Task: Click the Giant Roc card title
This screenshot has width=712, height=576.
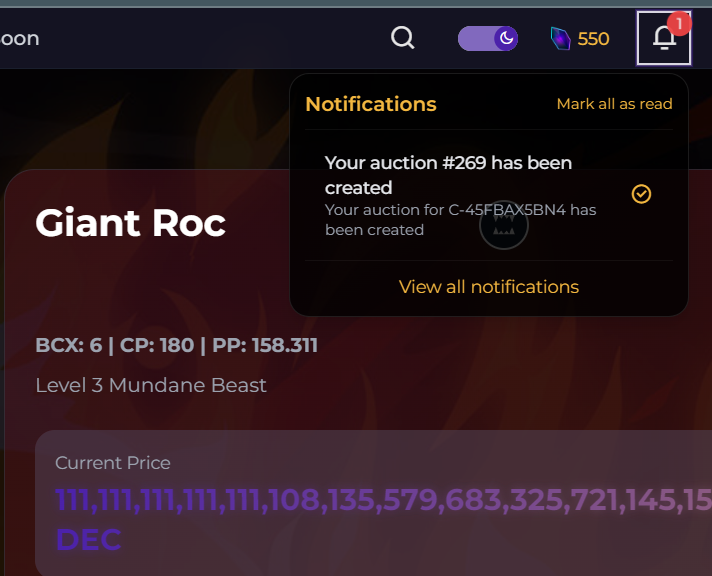Action: [130, 223]
